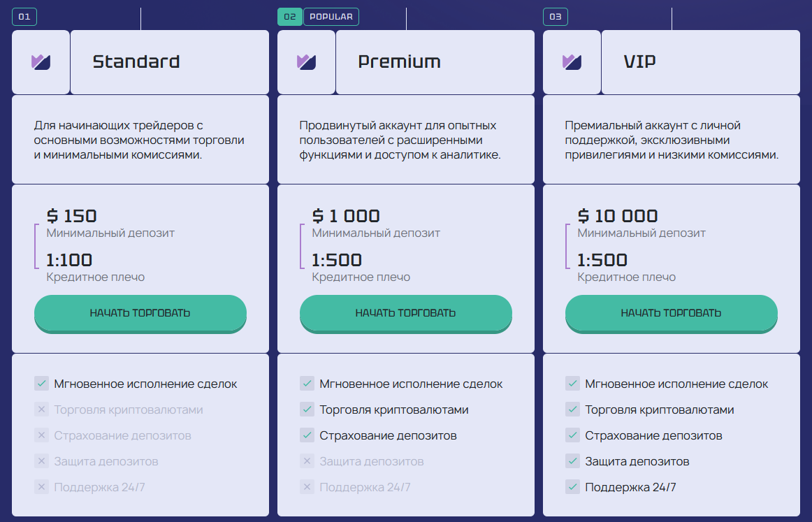Viewport: 812px width, 522px height.
Task: Click the VIP plan logo icon
Action: click(572, 62)
